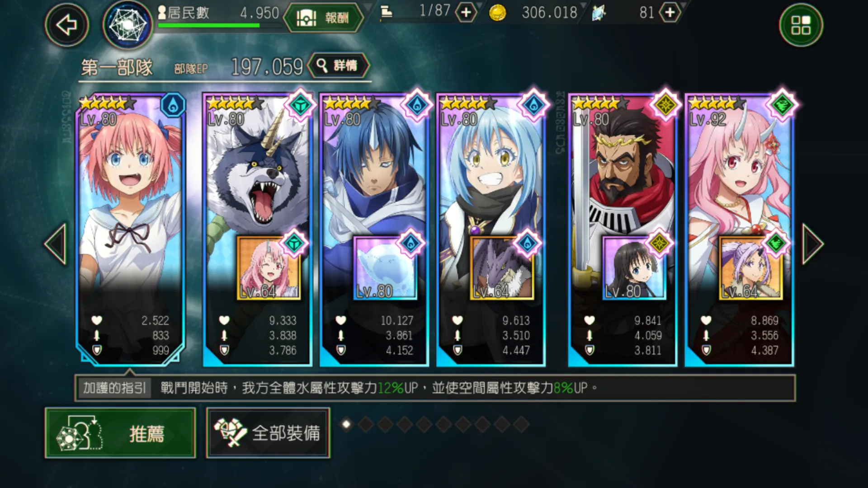Image resolution: width=868 pixels, height=488 pixels.
Task: Click the 全部裝備 equip all button
Action: (268, 433)
